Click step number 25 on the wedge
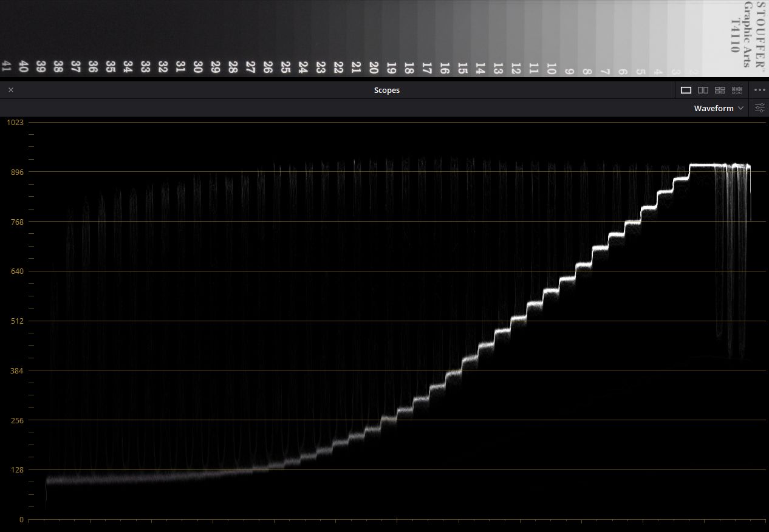This screenshot has width=769, height=532. (x=285, y=66)
